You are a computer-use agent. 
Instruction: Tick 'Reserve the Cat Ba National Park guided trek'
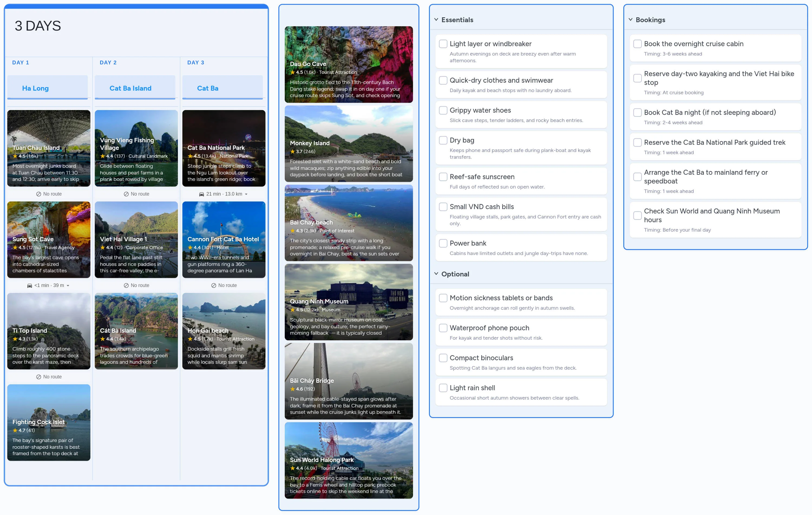[x=637, y=143]
